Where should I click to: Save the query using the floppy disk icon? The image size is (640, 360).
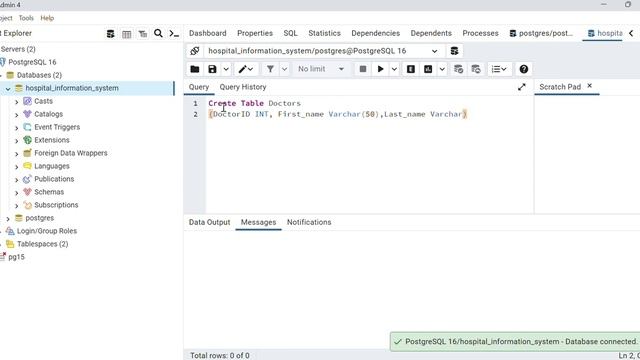point(212,69)
